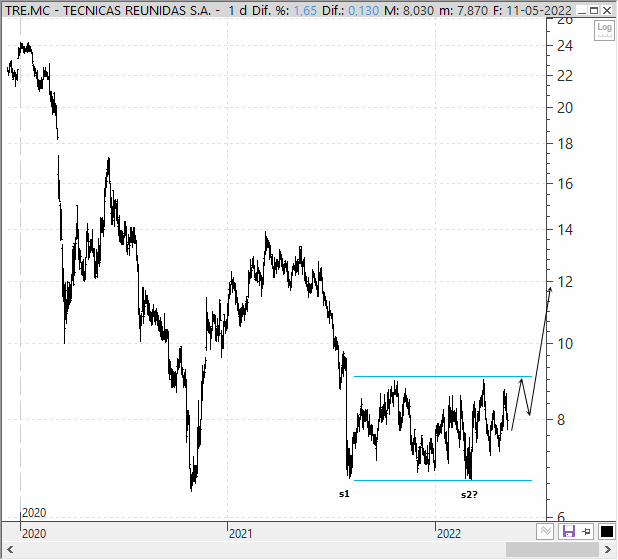618x560 pixels.
Task: Click the 'm: 7,870' value in title
Action: [463, 10]
